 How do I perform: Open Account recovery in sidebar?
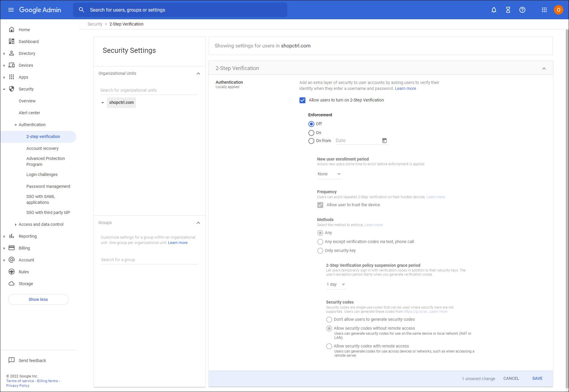pos(42,148)
